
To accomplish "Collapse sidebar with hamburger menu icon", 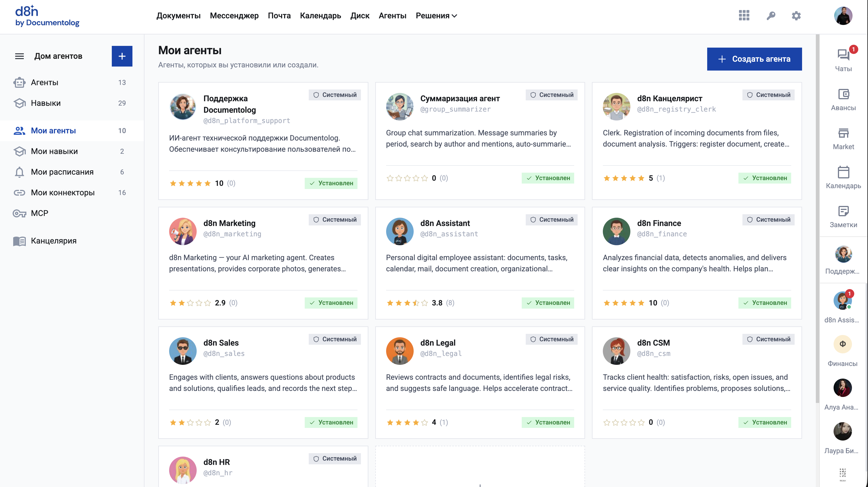I will (x=19, y=56).
